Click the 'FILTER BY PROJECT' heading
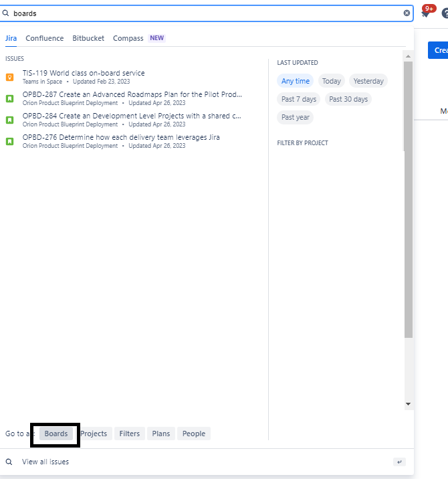The height and width of the screenshot is (479, 448). pyautogui.click(x=303, y=143)
